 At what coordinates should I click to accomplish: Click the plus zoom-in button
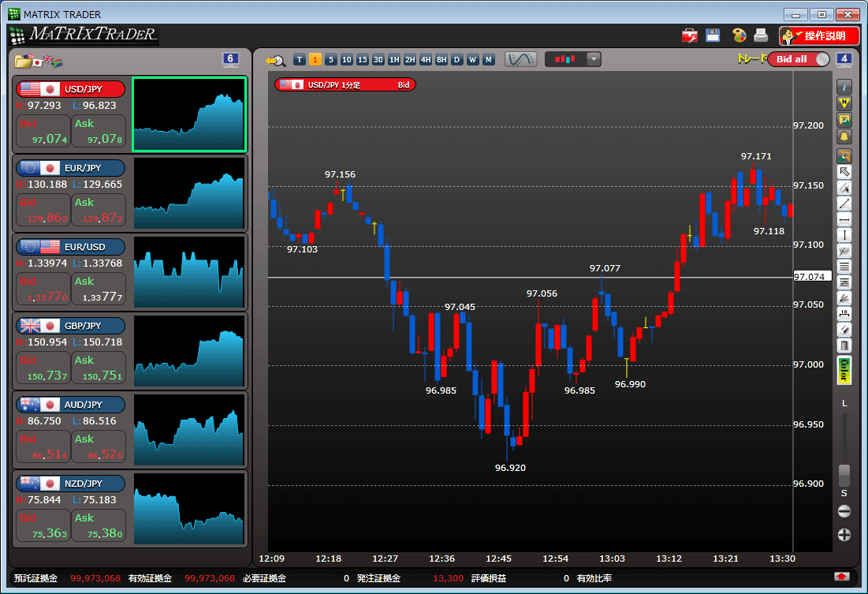844,535
